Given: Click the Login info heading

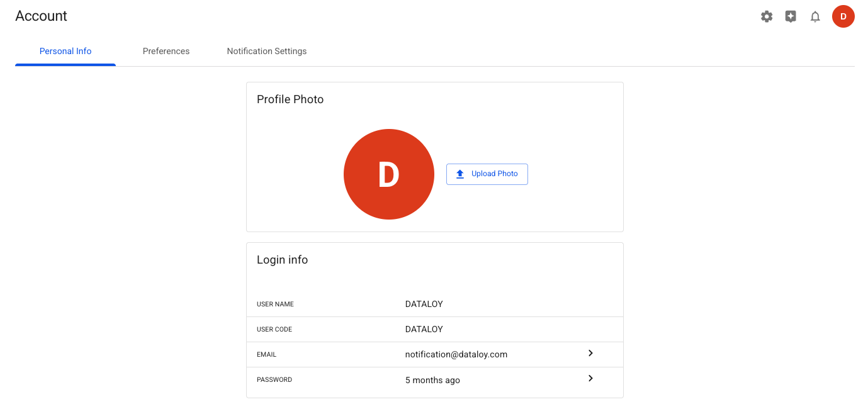Looking at the screenshot, I should click(283, 260).
